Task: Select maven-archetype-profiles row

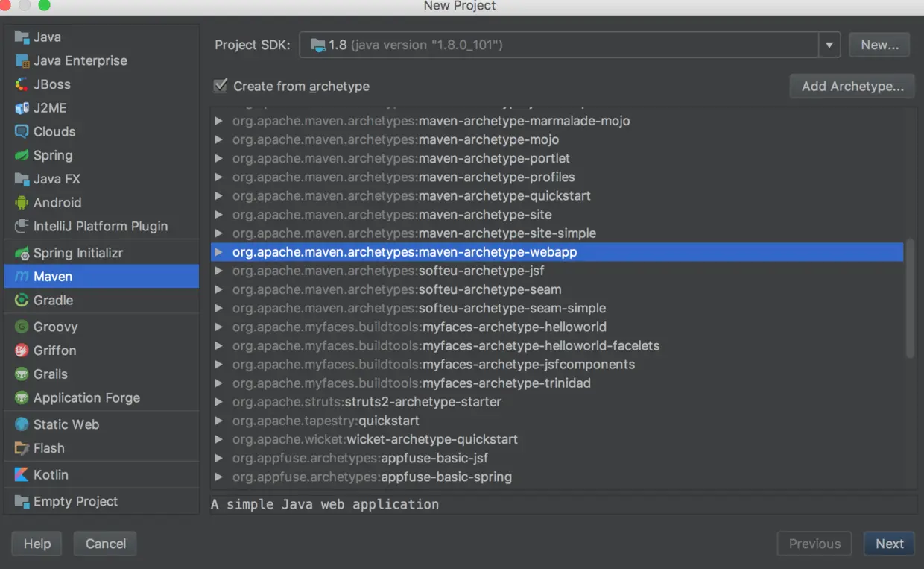Action: click(x=557, y=177)
